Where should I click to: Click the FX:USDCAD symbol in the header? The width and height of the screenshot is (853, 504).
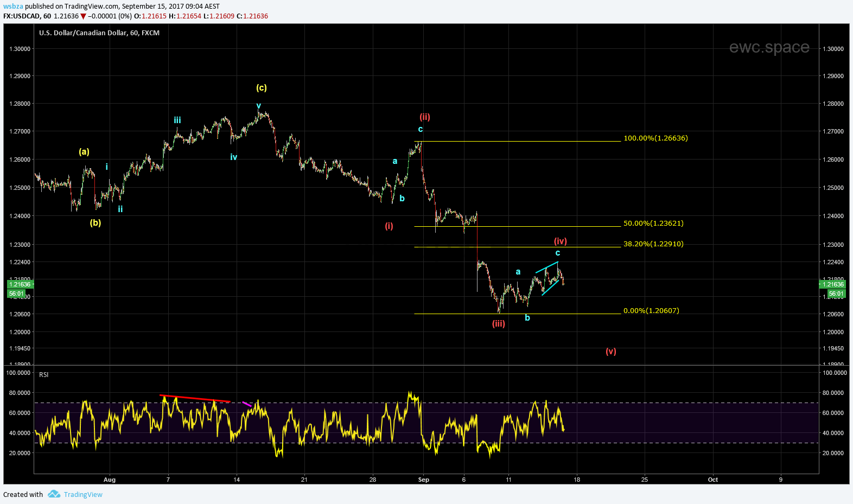point(22,16)
